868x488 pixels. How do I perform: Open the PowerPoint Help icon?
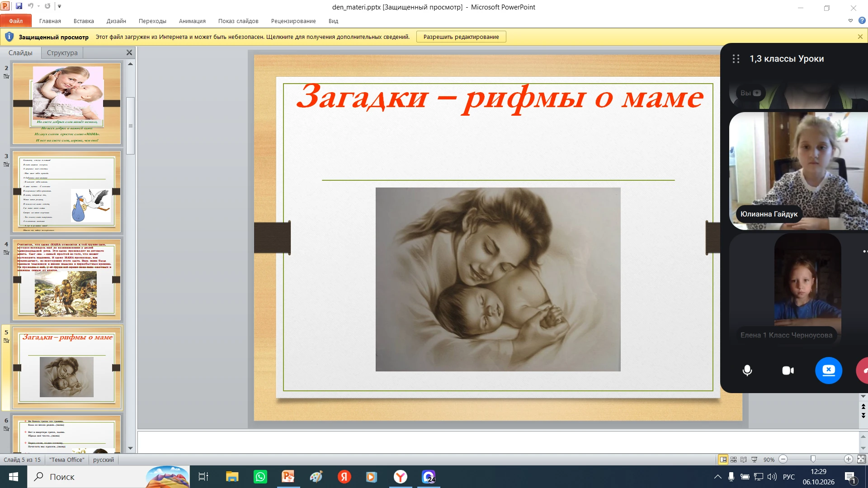862,21
